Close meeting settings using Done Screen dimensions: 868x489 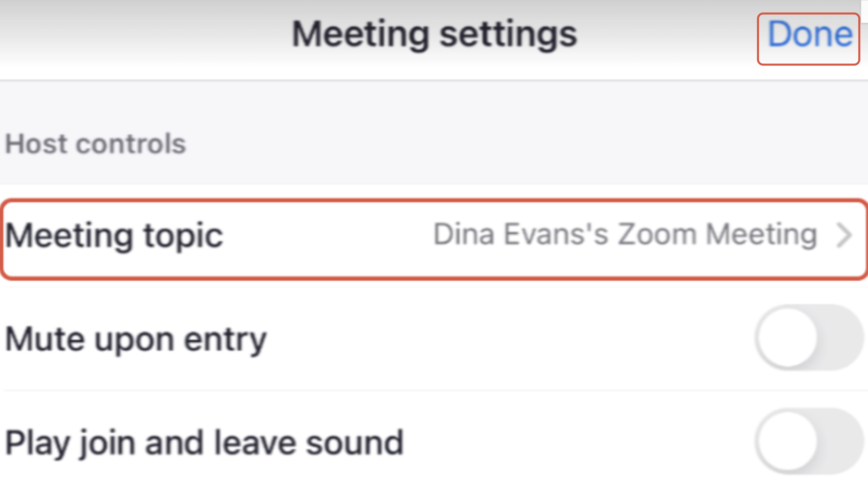tap(809, 35)
